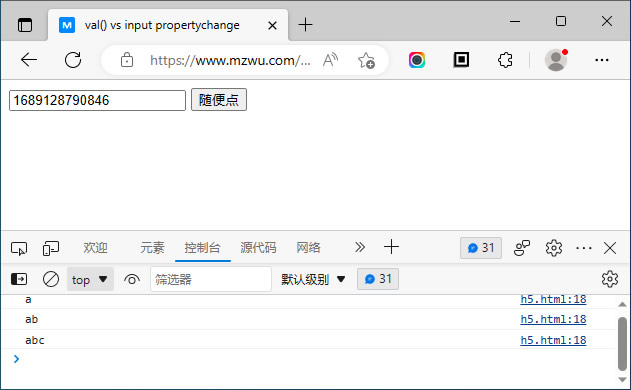The width and height of the screenshot is (631, 390).
Task: Switch to the 欢迎 tab
Action: tap(95, 248)
